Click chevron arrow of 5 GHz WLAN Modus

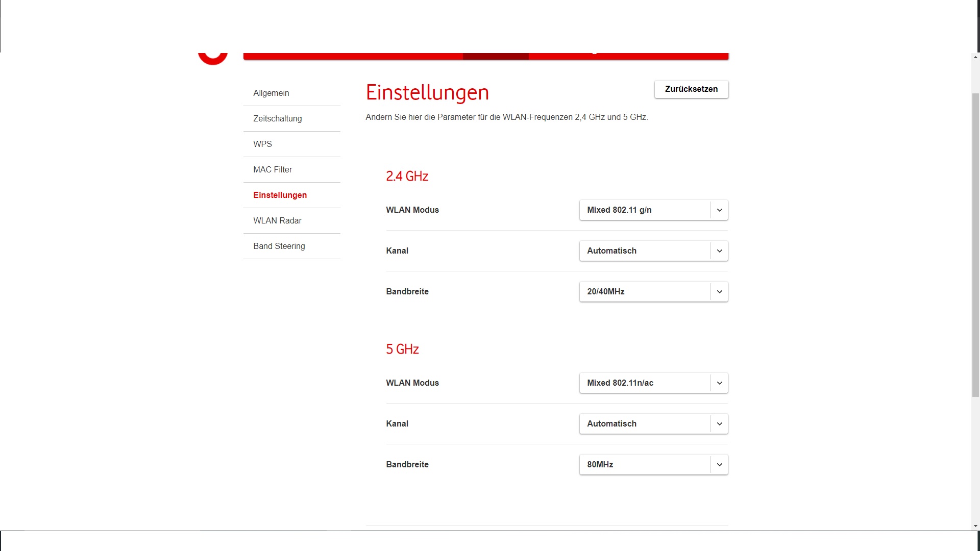(719, 383)
